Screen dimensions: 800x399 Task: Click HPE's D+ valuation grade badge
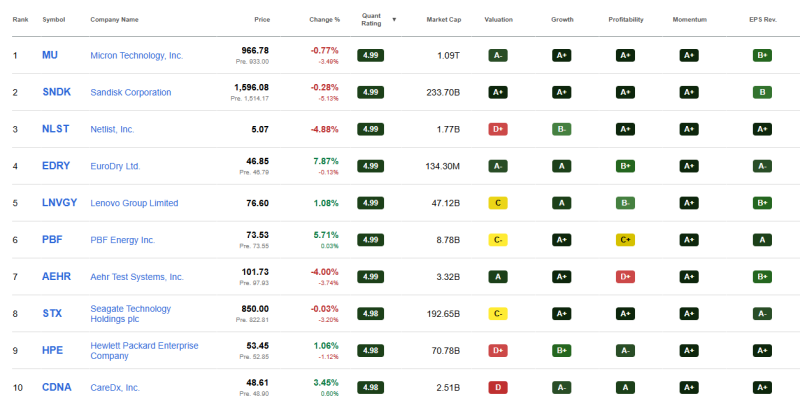(x=498, y=351)
